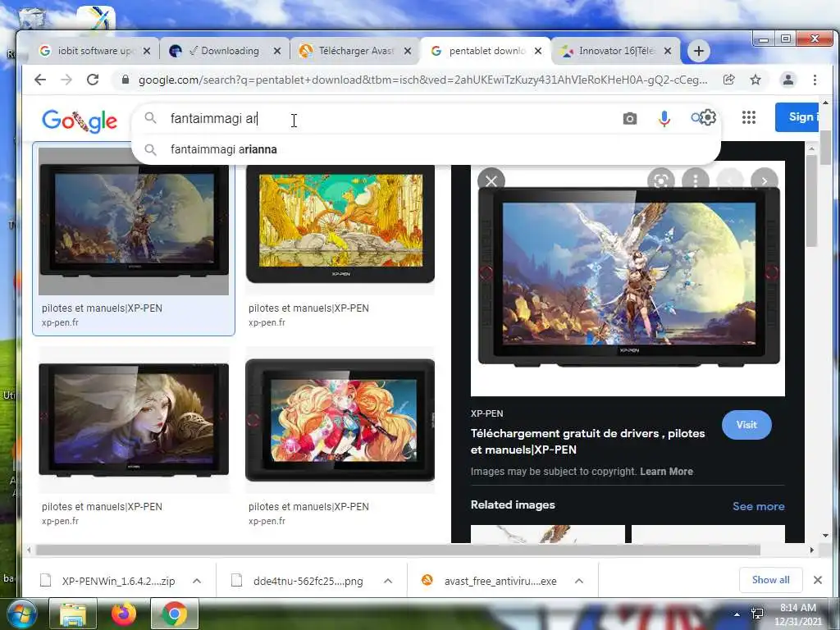Open the Chrome three-dot menu
Screen dimensions: 840x630
click(815, 80)
